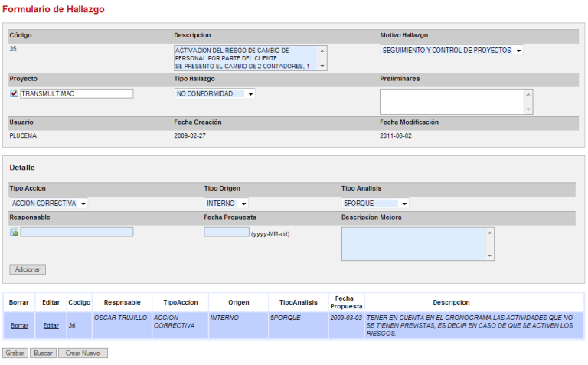Click the Descripcion textarea scroll up arrow
This screenshot has width=588, height=365.
coord(322,51)
